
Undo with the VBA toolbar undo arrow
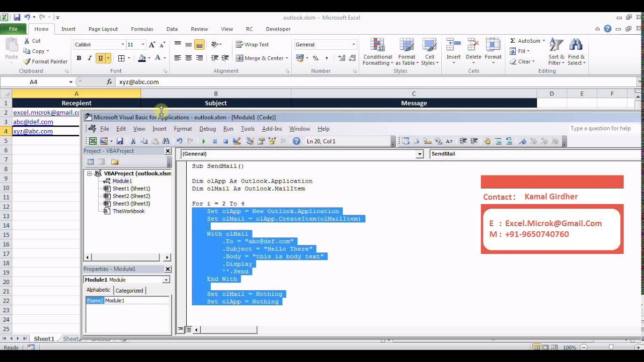(x=179, y=141)
